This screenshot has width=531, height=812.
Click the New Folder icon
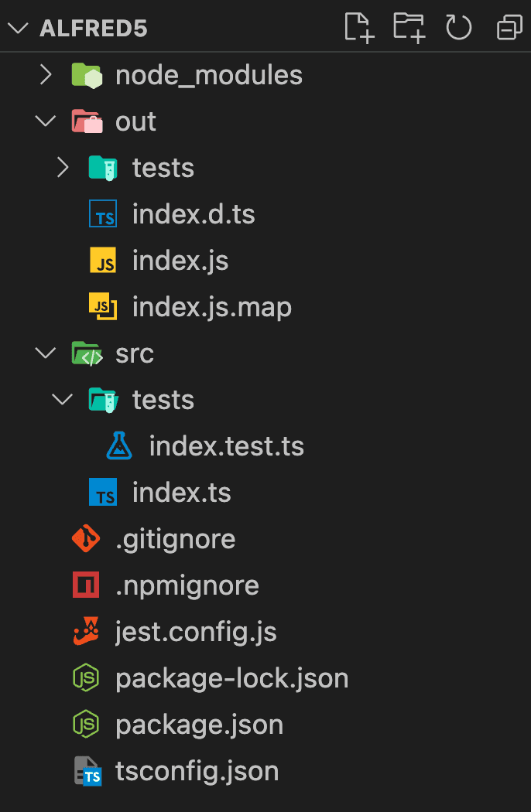[409, 28]
